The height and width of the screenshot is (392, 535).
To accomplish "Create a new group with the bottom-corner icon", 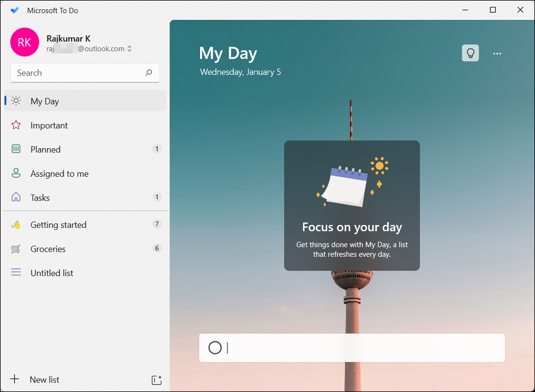I will click(x=156, y=380).
